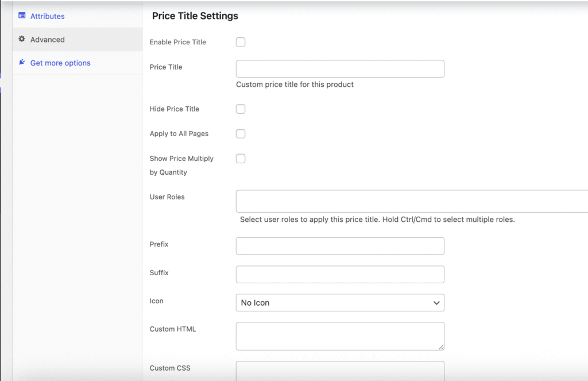
Task: Follow the Get more options link
Action: [60, 63]
